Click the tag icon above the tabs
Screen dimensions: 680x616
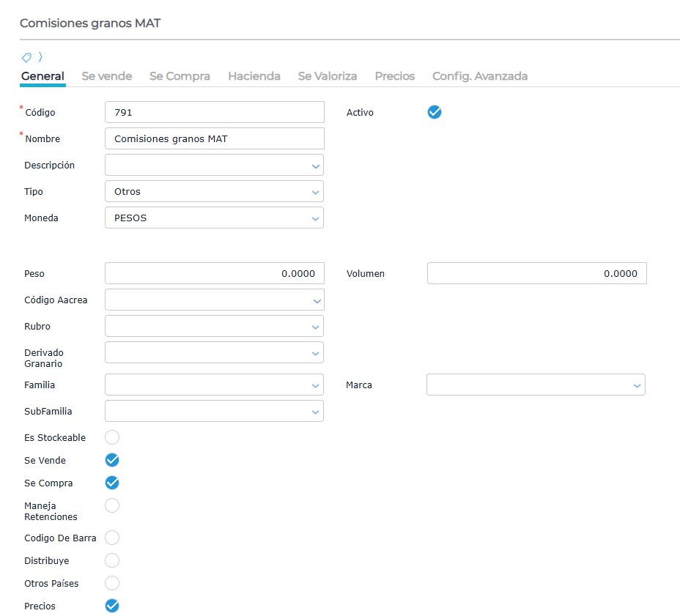[x=26, y=57]
